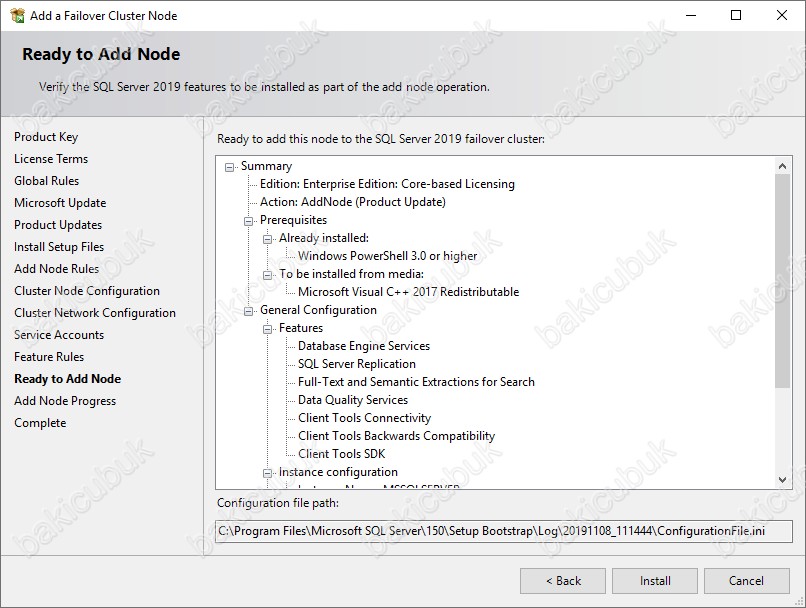Click the SQL Server setup title bar icon
Screen dimensions: 806x608
(17, 15)
